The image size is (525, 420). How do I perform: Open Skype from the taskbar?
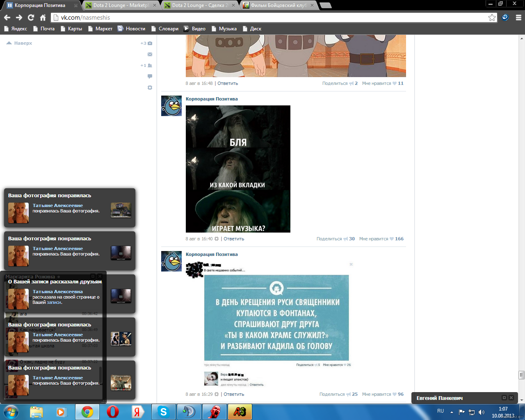pos(163,412)
